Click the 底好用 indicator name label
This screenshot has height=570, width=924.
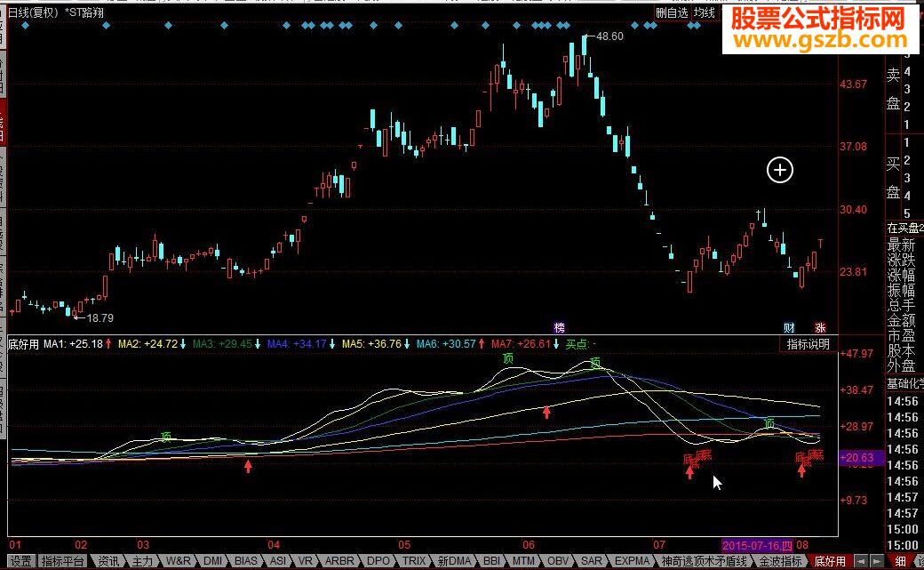coord(24,344)
